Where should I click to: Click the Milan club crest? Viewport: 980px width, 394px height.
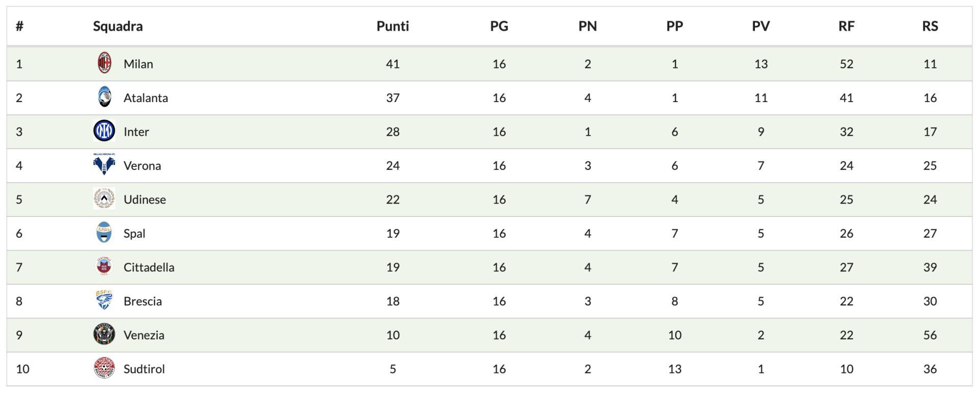coord(104,64)
